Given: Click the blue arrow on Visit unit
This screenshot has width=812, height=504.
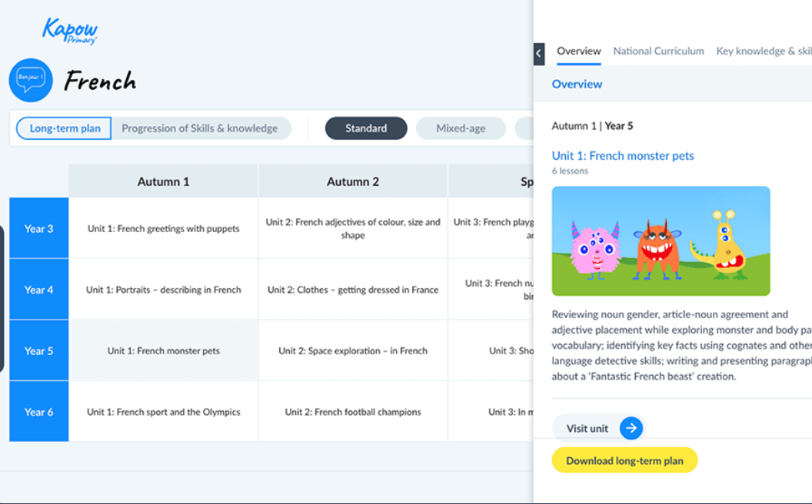Looking at the screenshot, I should [x=631, y=429].
